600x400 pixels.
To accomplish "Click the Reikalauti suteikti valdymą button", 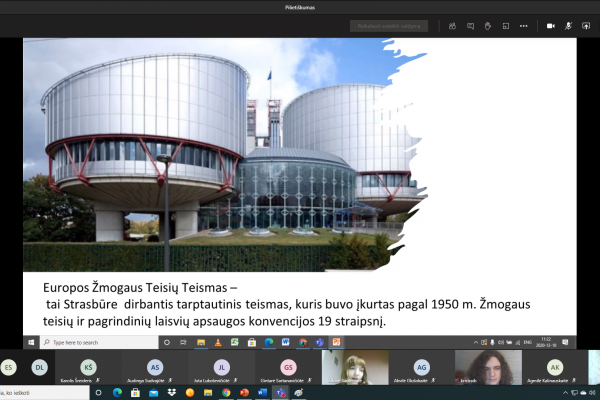I will (x=389, y=26).
